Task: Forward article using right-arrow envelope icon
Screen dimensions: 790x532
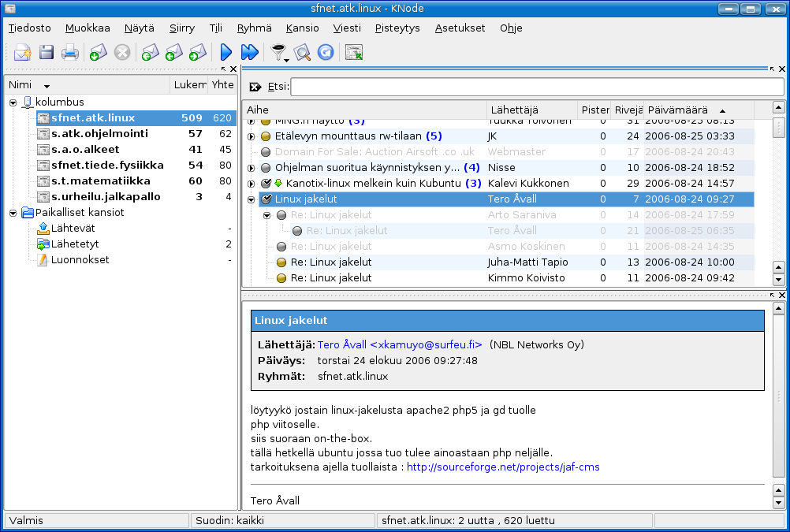Action: (198, 53)
